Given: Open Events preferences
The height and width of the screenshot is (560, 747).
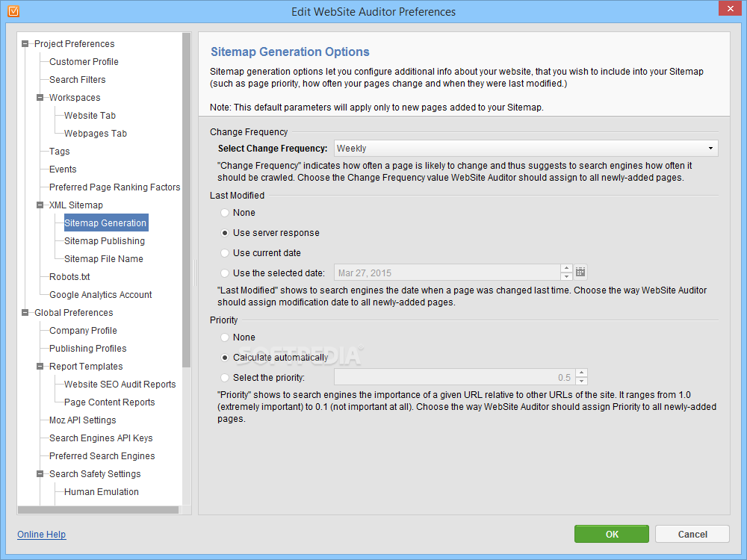Looking at the screenshot, I should pos(63,169).
